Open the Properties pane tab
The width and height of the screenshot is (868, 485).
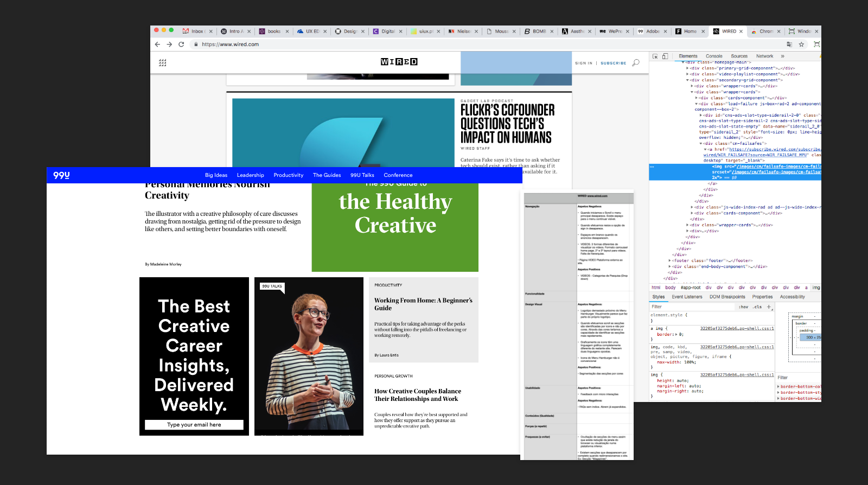point(762,297)
